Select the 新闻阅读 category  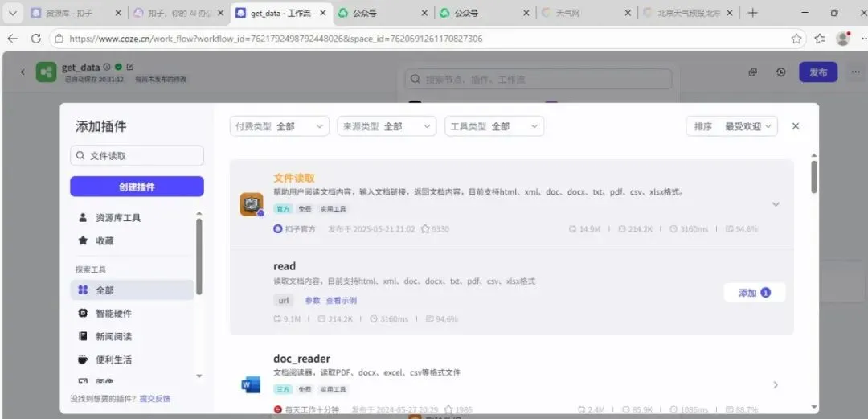tap(132, 336)
